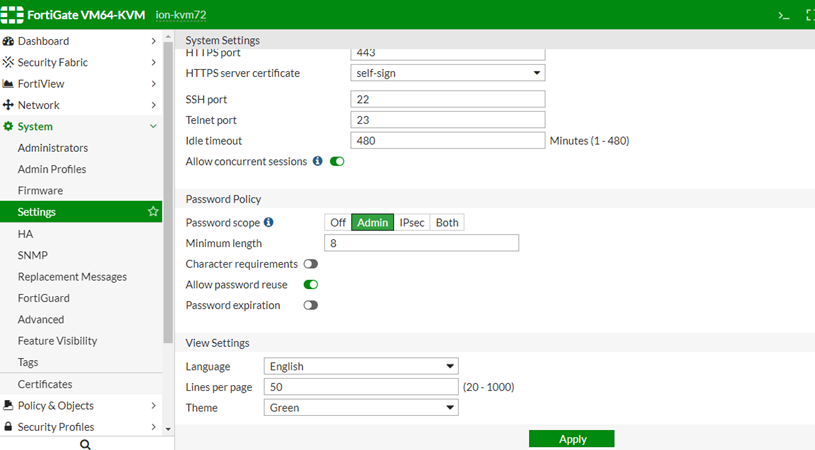Click the concurrent sessions info icon
815x450 pixels.
click(318, 161)
